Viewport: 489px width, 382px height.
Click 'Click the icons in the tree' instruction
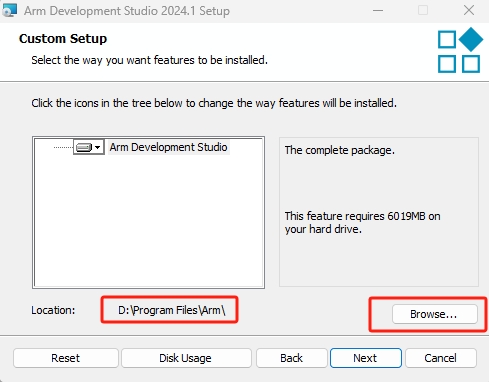pyautogui.click(x=214, y=103)
